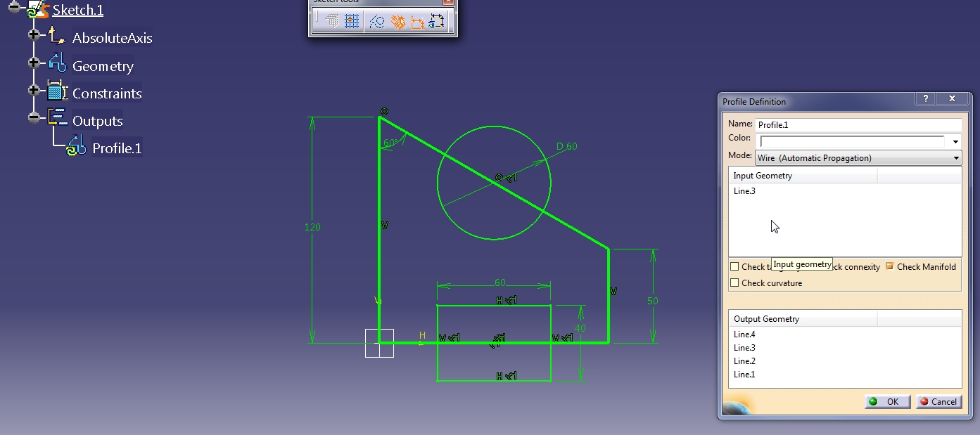The height and width of the screenshot is (435, 980).
Task: Toggle Construction/Standard Element icon
Action: [377, 22]
